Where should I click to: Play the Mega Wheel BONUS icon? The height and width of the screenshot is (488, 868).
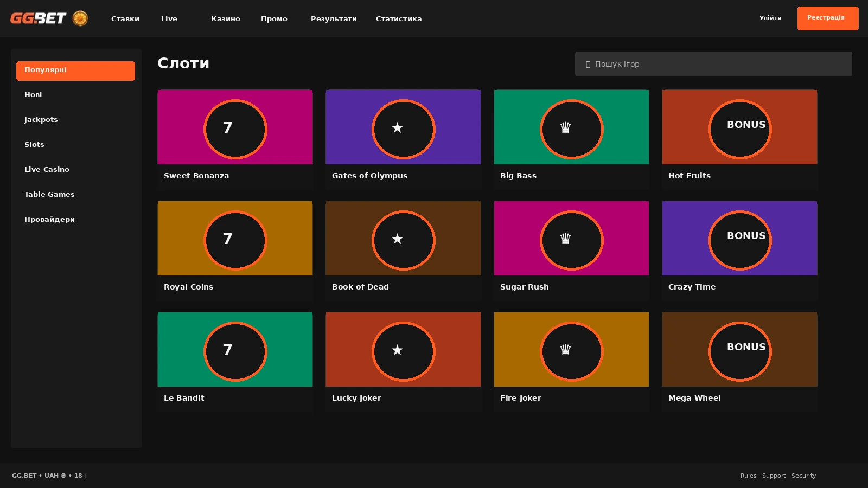740,351
